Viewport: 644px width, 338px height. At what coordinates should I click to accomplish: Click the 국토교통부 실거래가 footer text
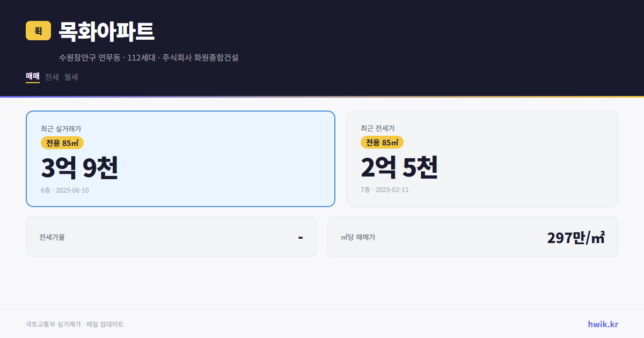coord(75,324)
